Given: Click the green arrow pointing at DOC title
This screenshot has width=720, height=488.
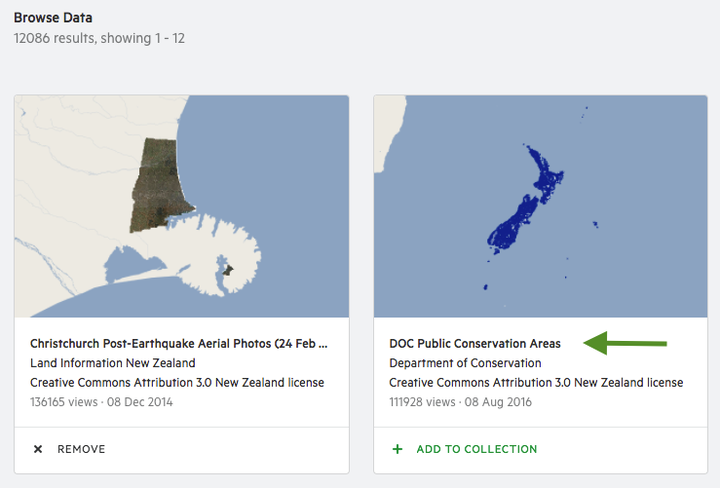Looking at the screenshot, I should tap(625, 343).
